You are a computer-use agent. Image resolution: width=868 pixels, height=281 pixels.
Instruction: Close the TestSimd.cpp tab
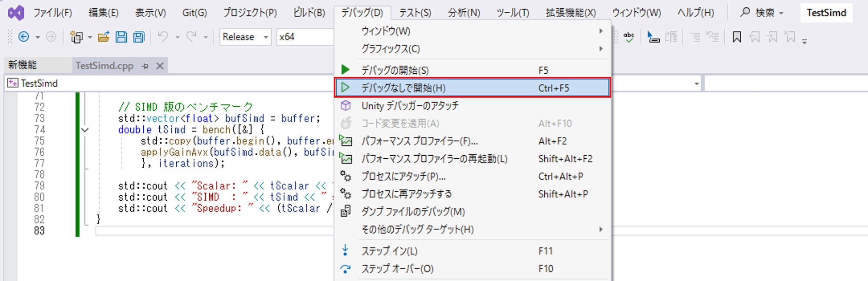click(160, 66)
